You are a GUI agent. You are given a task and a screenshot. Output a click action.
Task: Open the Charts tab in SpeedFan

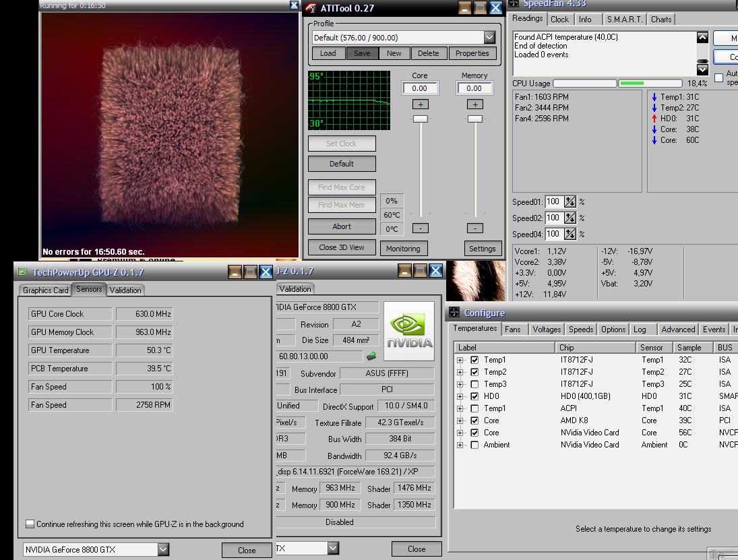661,20
